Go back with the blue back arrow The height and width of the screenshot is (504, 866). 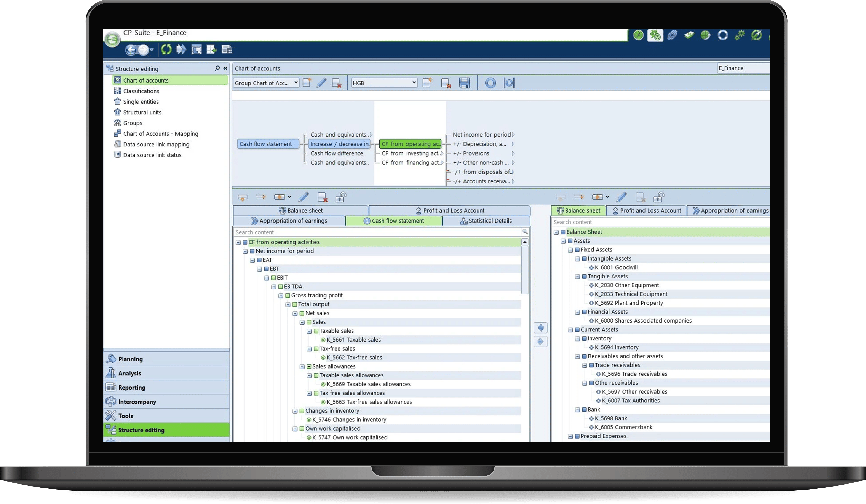tap(131, 50)
